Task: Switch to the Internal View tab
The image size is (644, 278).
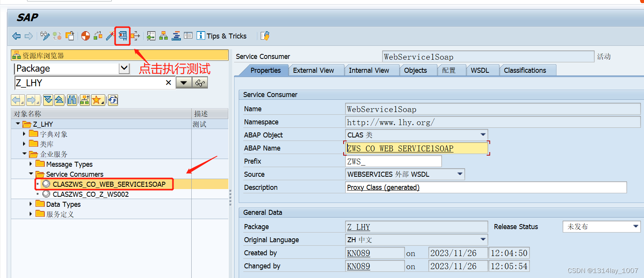Action: pos(369,70)
